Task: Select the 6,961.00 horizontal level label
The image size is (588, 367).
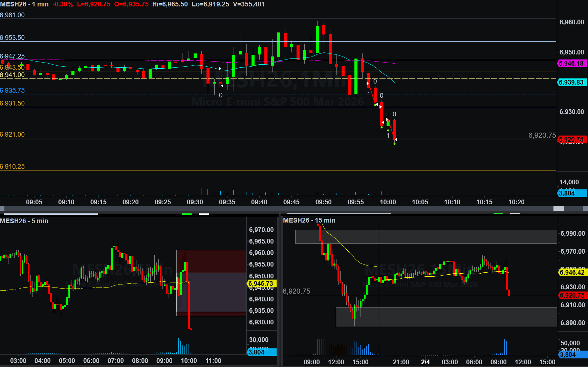Action: (12, 15)
